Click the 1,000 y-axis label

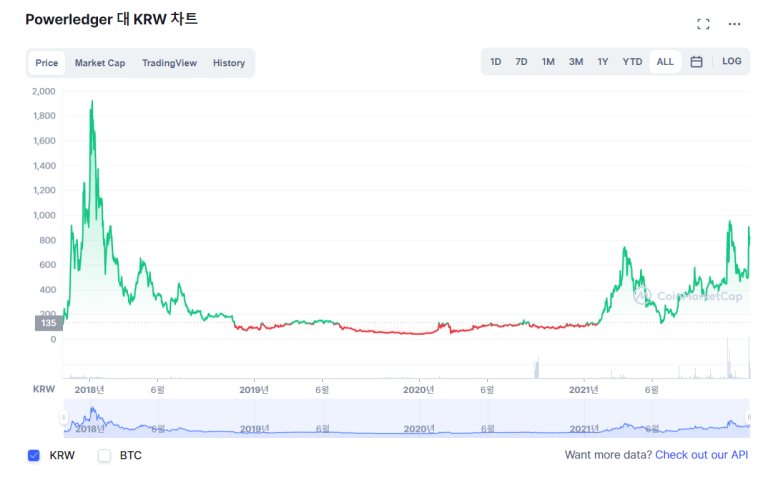pos(44,215)
